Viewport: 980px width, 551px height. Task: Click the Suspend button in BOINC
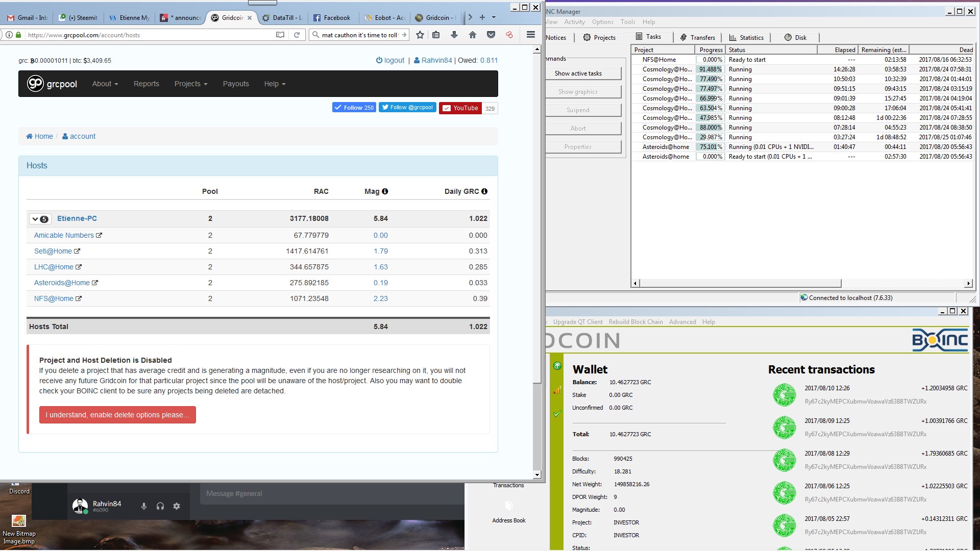click(577, 110)
